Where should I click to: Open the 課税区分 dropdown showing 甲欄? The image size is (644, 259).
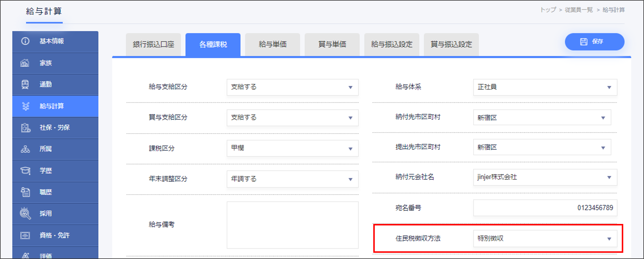tap(293, 148)
